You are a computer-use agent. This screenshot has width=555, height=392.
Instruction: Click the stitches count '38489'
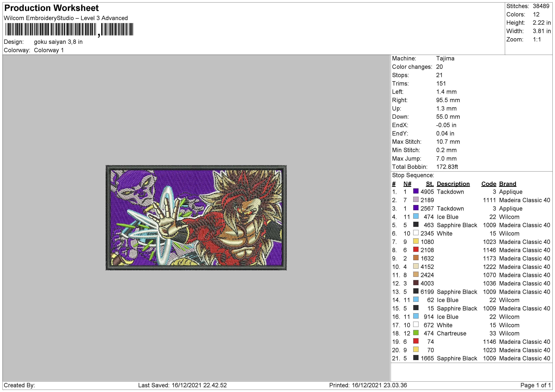[541, 6]
